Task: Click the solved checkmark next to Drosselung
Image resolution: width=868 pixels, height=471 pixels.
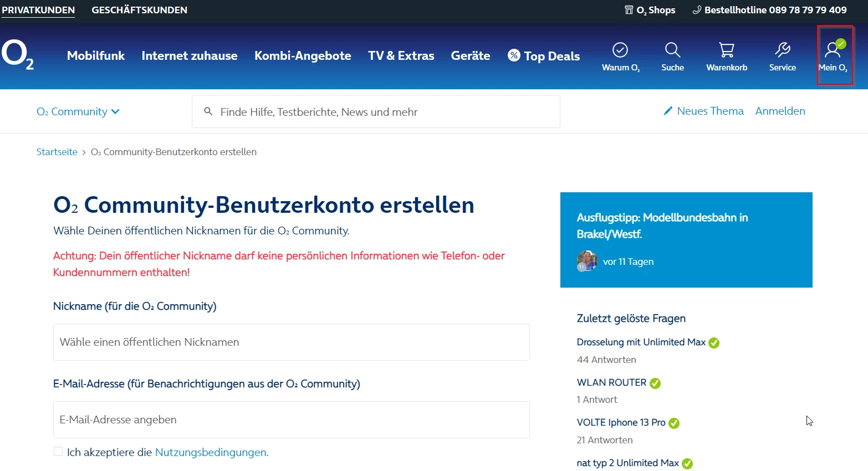Action: pyautogui.click(x=714, y=343)
